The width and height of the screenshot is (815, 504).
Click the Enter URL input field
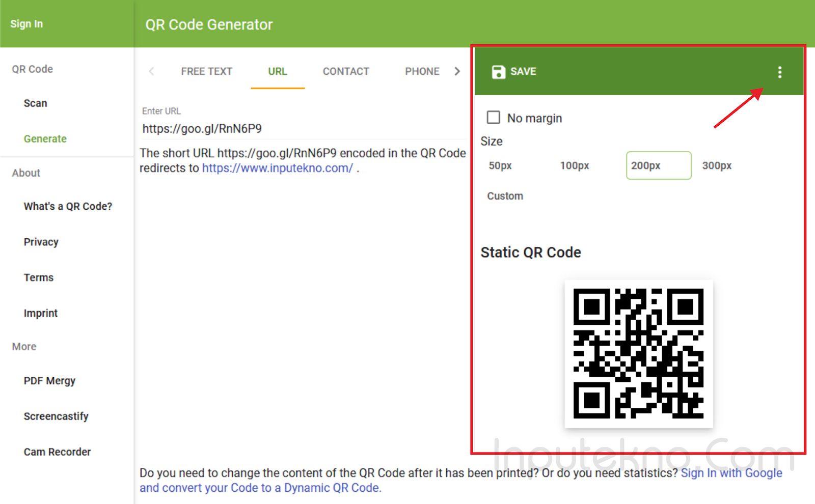coord(304,129)
